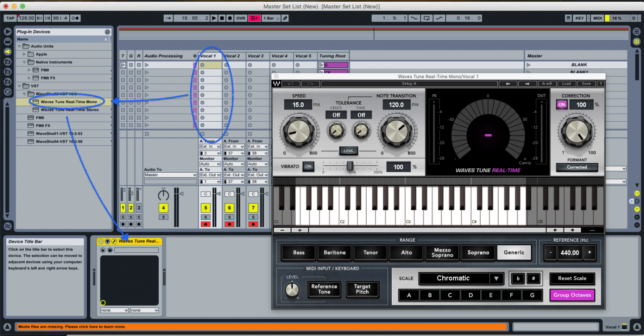The height and width of the screenshot is (336, 644).
Task: Select Waves Tune Real-Time Stereo in browser
Action: 69,110
